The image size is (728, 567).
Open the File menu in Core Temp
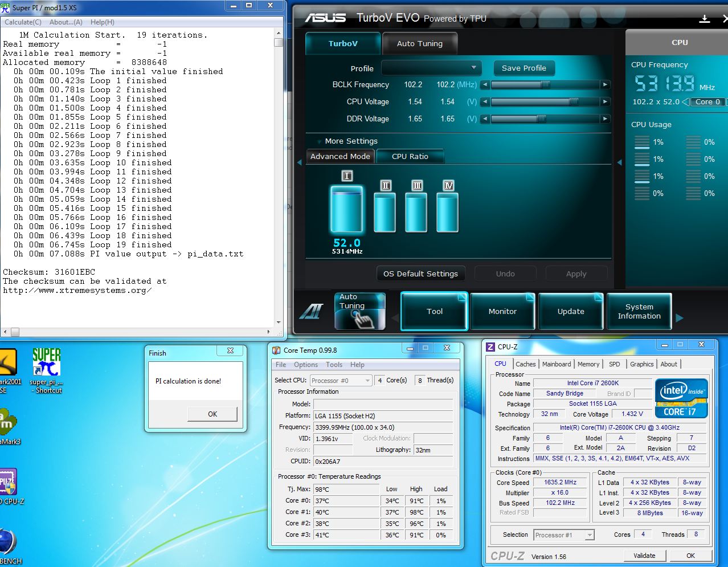pos(281,365)
